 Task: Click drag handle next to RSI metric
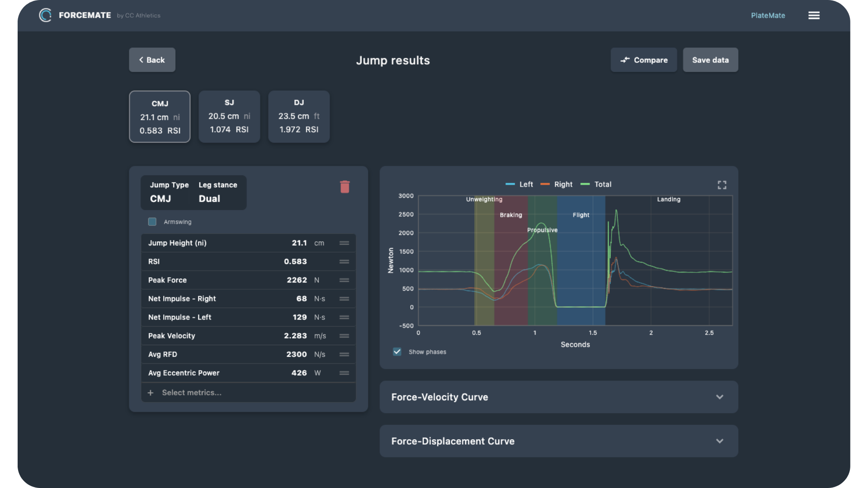coord(344,262)
